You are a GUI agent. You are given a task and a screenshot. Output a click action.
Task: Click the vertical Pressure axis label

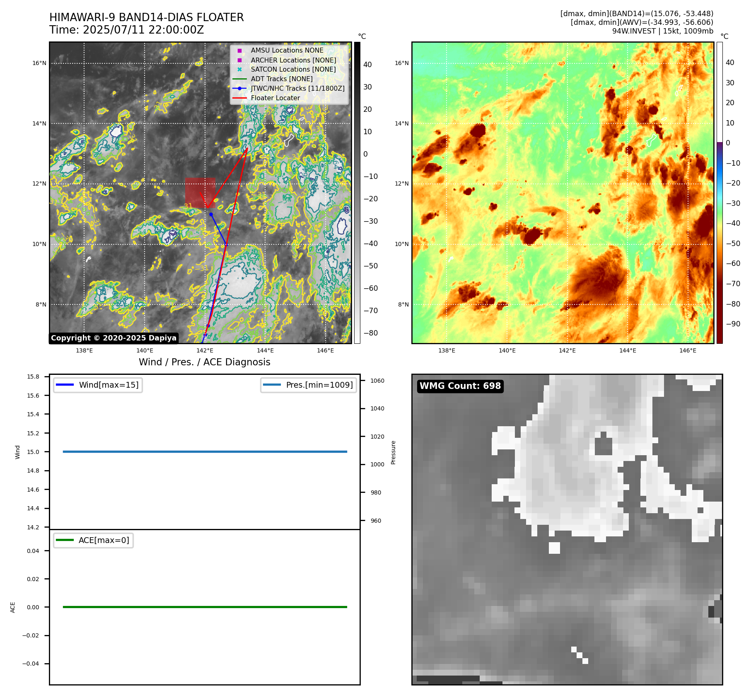click(x=394, y=452)
